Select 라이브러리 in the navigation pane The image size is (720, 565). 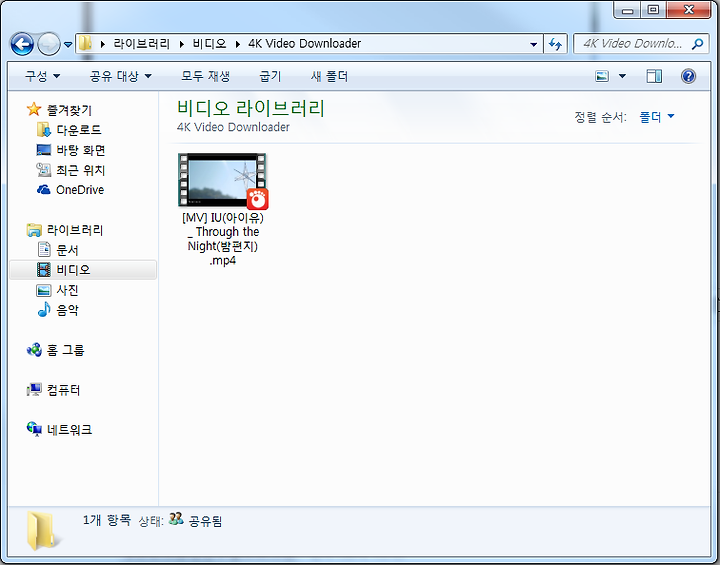point(75,230)
